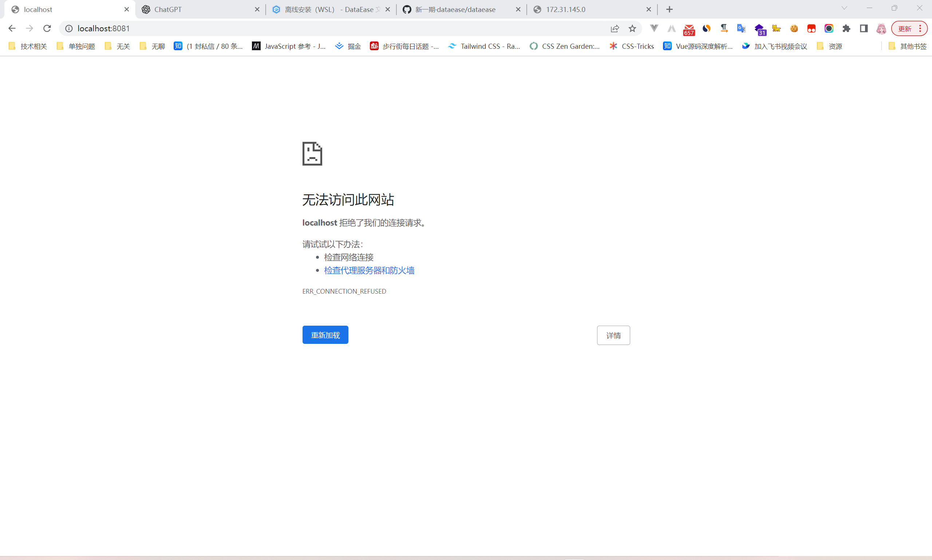Click the Google Translate extension icon
Image resolution: width=932 pixels, height=560 pixels.
click(x=741, y=28)
